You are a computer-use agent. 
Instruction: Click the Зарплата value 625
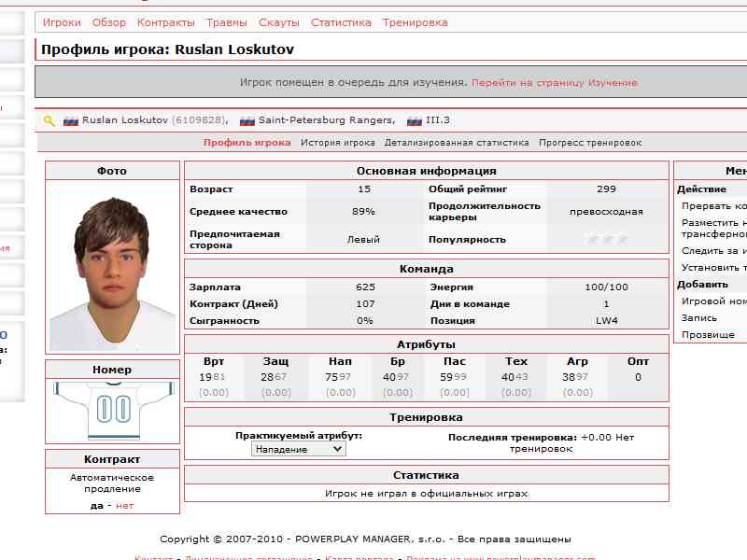(x=365, y=287)
